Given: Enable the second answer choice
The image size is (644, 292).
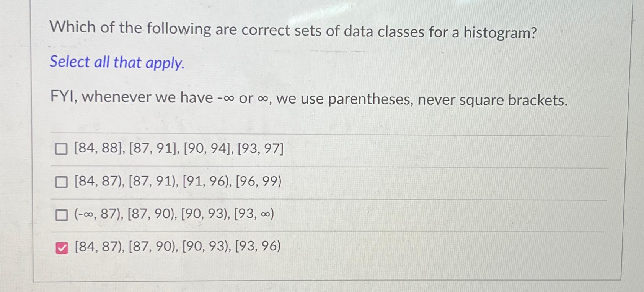Looking at the screenshot, I should (61, 183).
